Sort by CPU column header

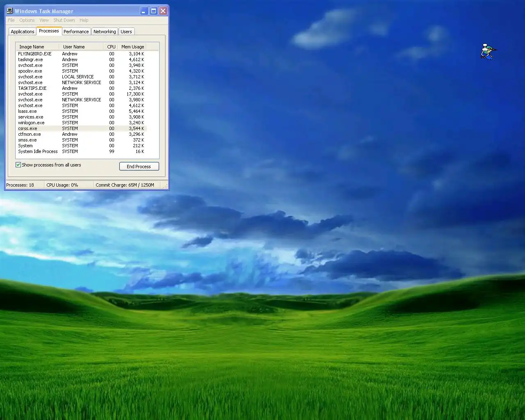[111, 47]
